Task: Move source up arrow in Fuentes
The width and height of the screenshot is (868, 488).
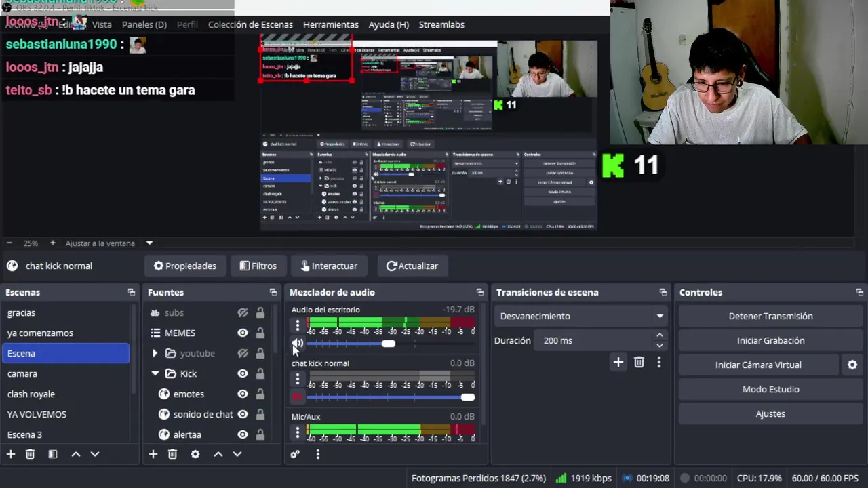Action: [x=218, y=454]
